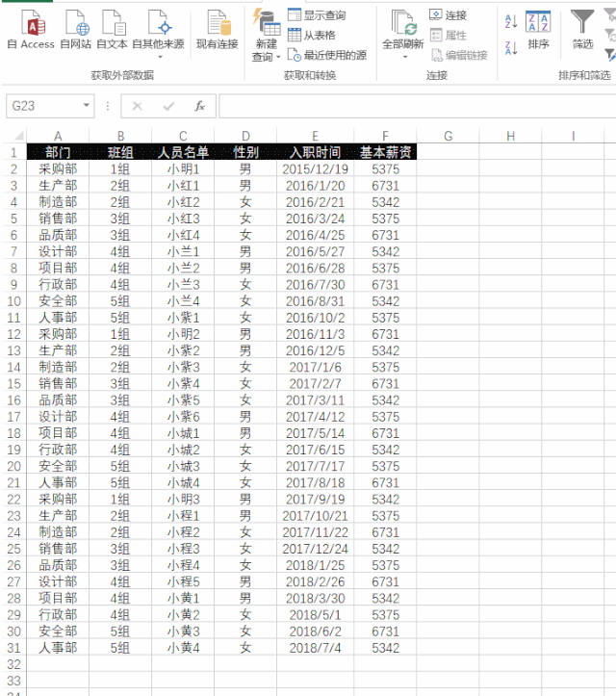616x696 pixels.
Task: Open the 全部刷新 dropdown
Action: [403, 36]
